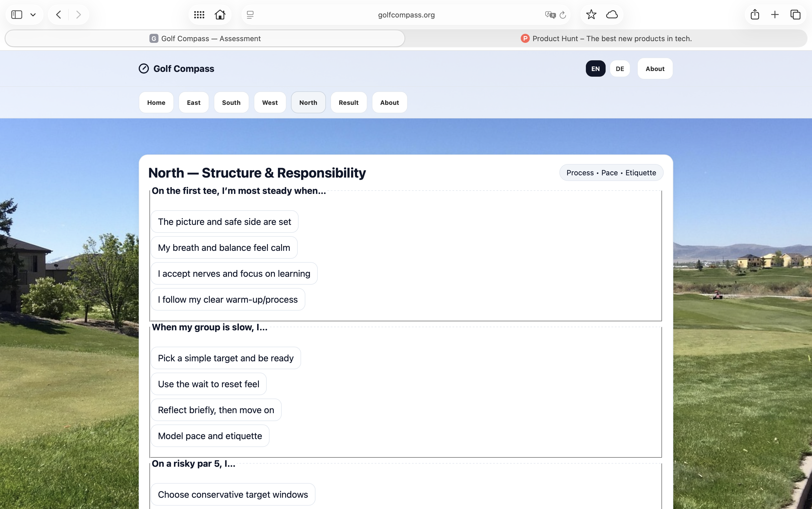This screenshot has height=509, width=812.
Task: Click the bookmark star icon
Action: click(590, 14)
